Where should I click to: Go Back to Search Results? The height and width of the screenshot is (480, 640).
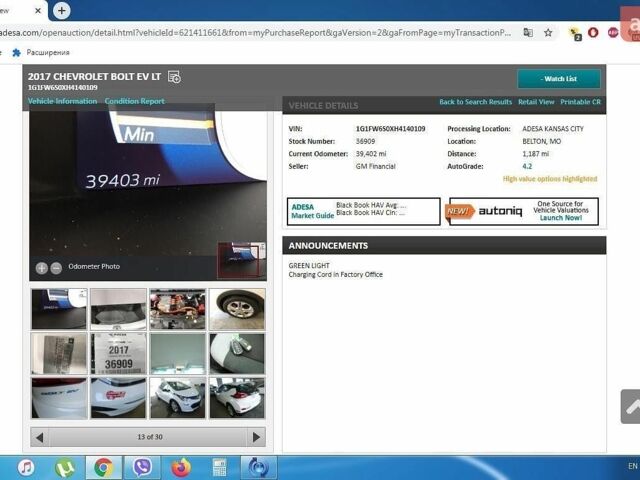(476, 102)
